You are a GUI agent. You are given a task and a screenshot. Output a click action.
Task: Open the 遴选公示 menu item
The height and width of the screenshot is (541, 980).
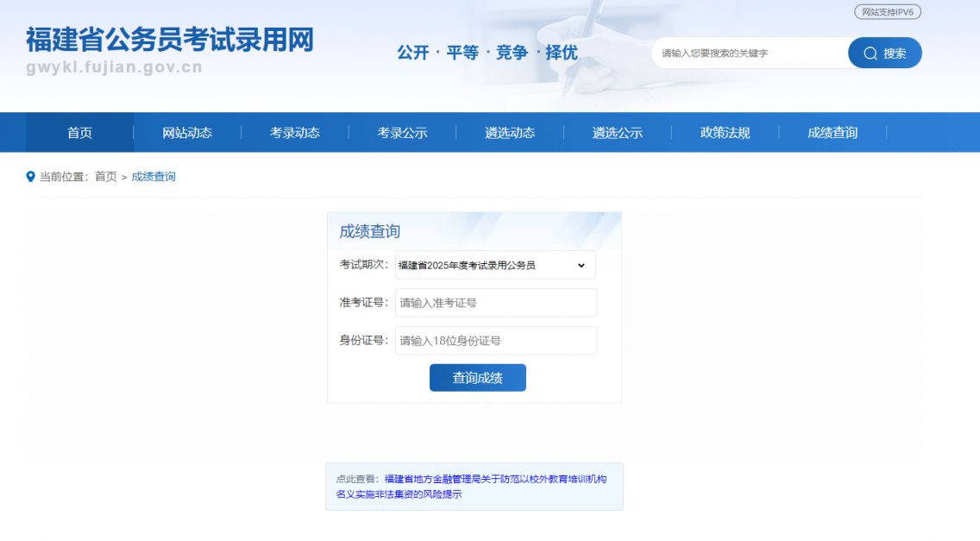coord(617,133)
